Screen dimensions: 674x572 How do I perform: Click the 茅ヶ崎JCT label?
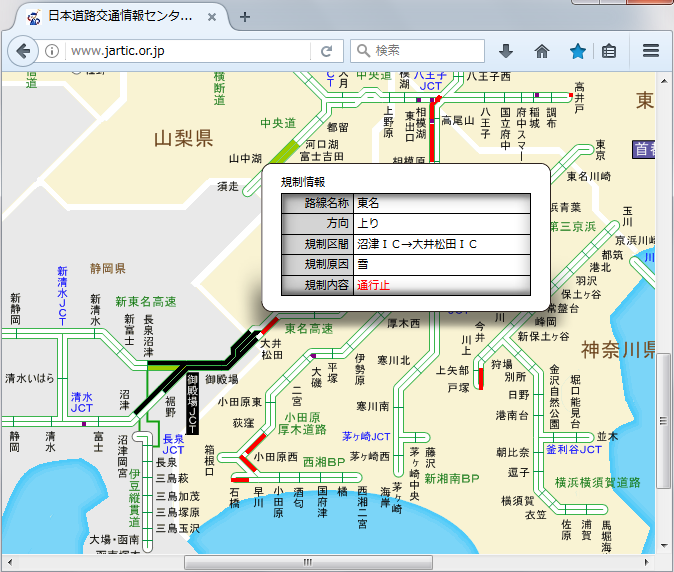point(366,437)
